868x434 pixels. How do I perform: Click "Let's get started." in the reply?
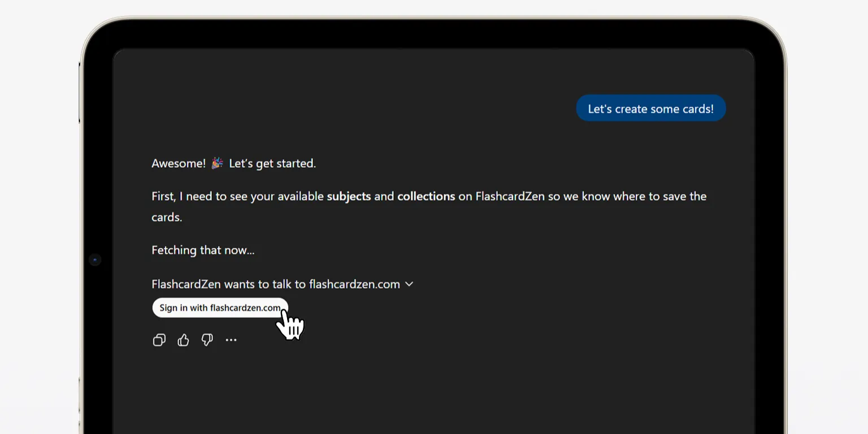pyautogui.click(x=272, y=163)
